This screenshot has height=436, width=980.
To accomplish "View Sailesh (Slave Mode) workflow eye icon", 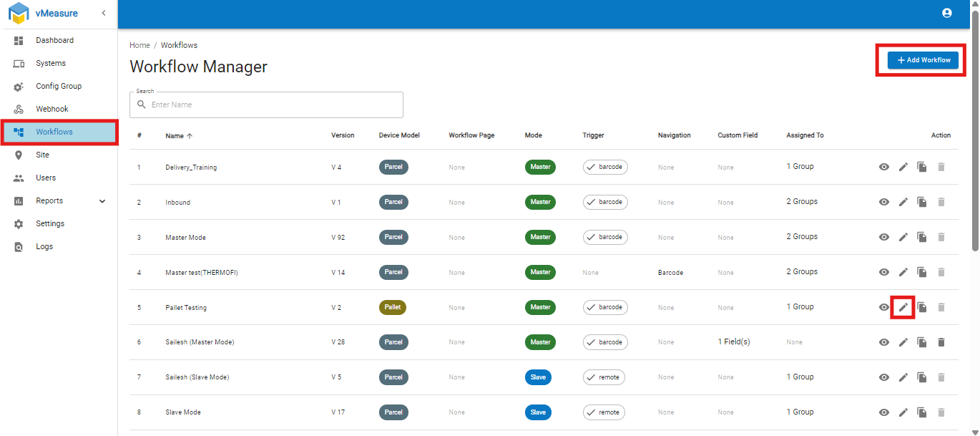I will tap(884, 377).
